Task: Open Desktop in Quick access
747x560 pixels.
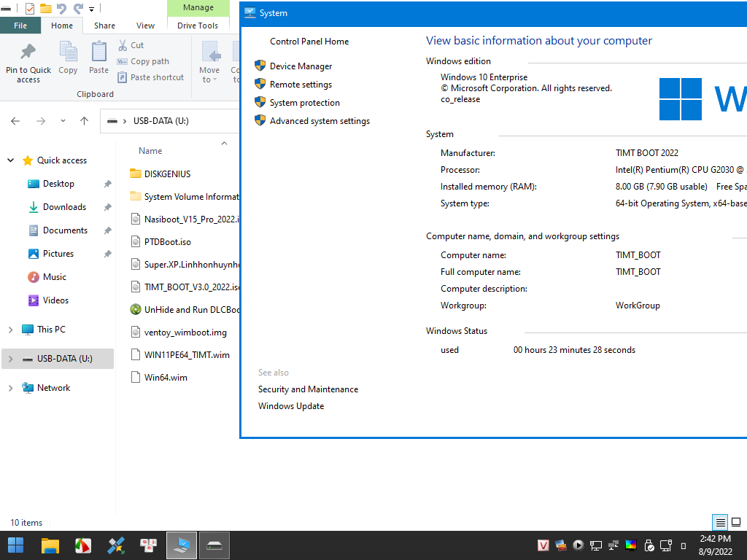Action: [58, 184]
